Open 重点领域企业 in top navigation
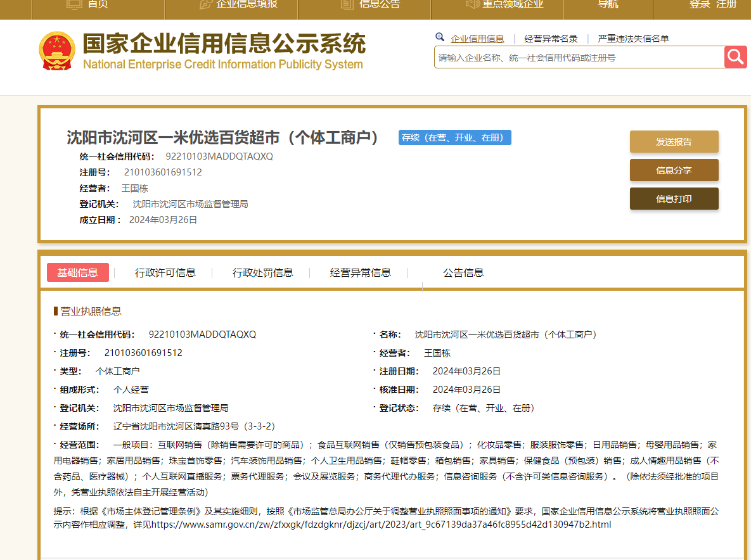 (x=504, y=4)
